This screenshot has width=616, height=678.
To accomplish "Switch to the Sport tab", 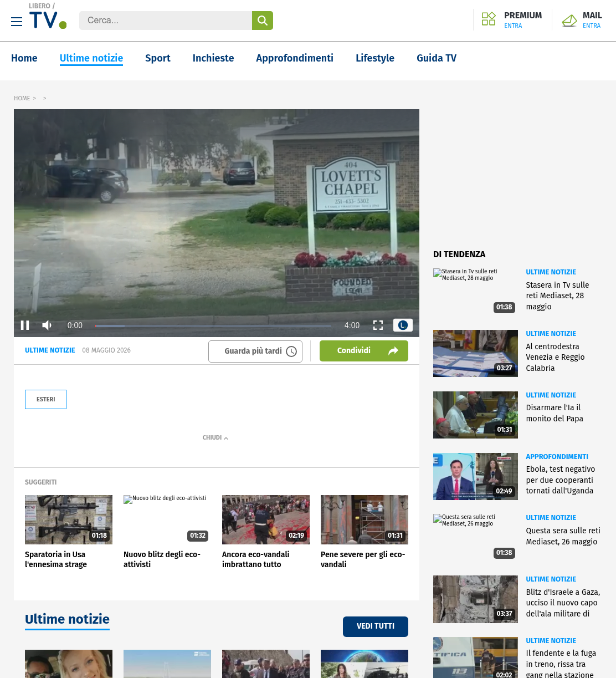I will [x=158, y=58].
